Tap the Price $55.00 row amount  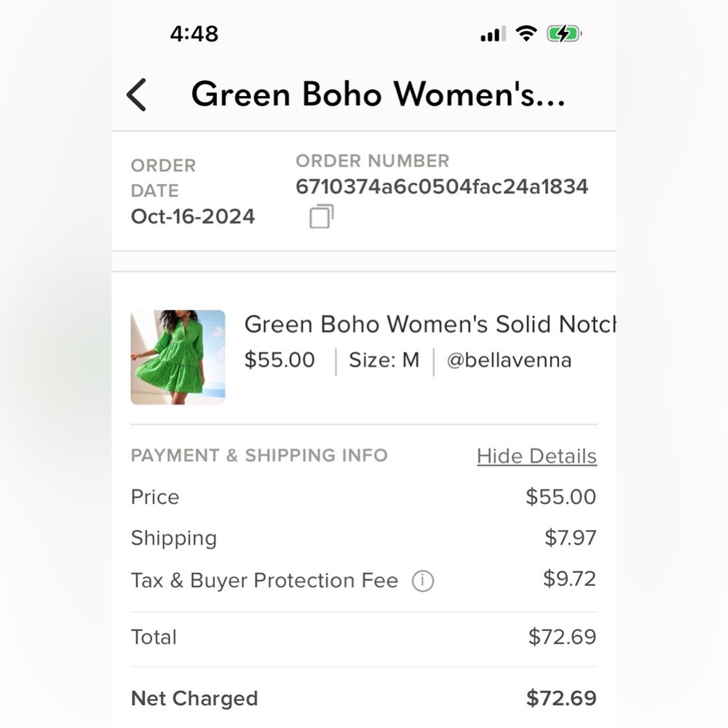[561, 496]
